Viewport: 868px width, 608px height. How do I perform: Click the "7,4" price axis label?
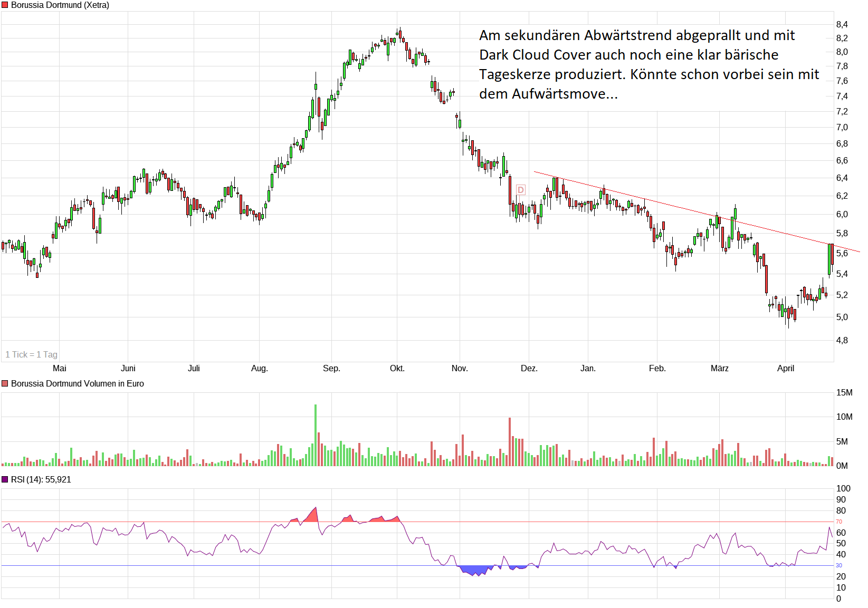(842, 96)
